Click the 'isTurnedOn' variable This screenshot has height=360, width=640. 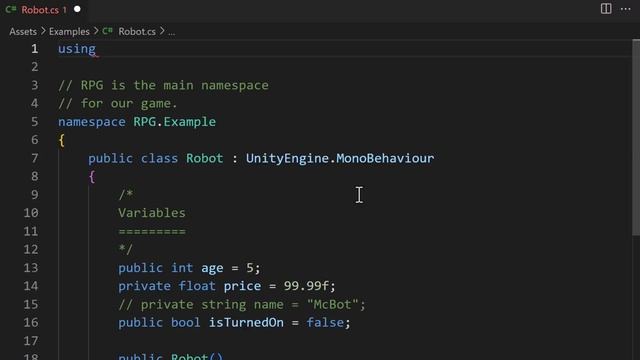pos(246,323)
